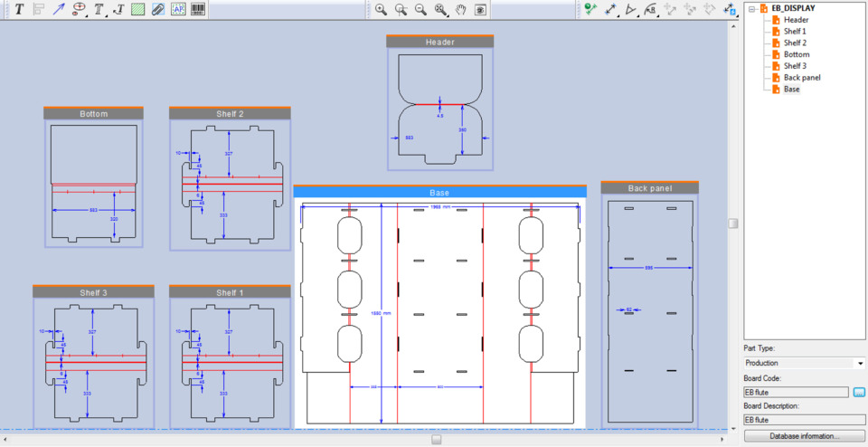Click the vertical scrollbar thumb
Screen dimensions: 868x447
pyautogui.click(x=733, y=223)
